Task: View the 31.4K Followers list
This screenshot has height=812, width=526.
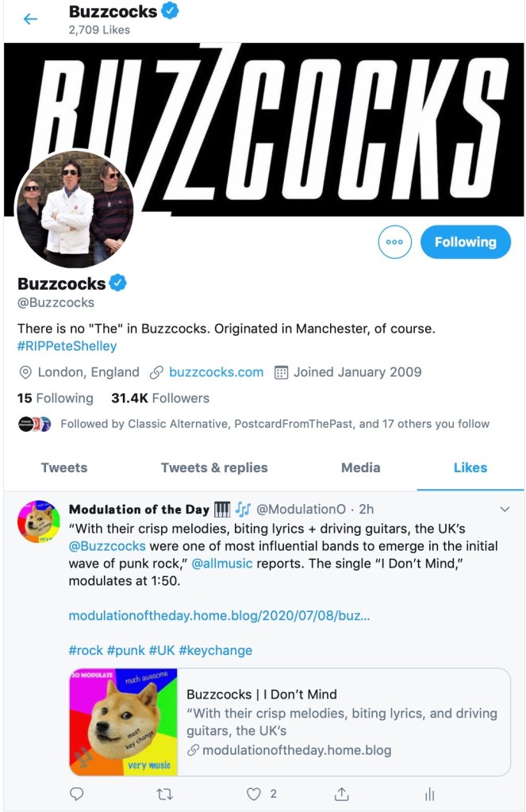Action: (x=160, y=398)
